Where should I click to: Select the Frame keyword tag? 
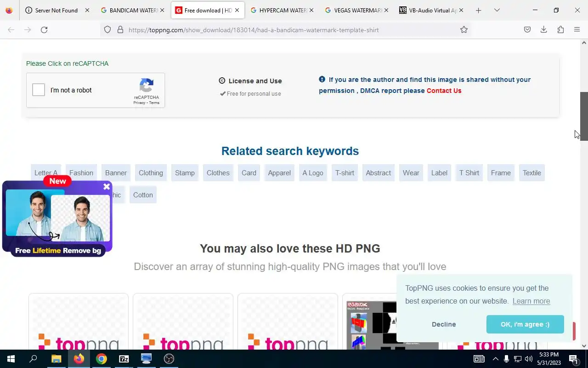[x=501, y=173]
